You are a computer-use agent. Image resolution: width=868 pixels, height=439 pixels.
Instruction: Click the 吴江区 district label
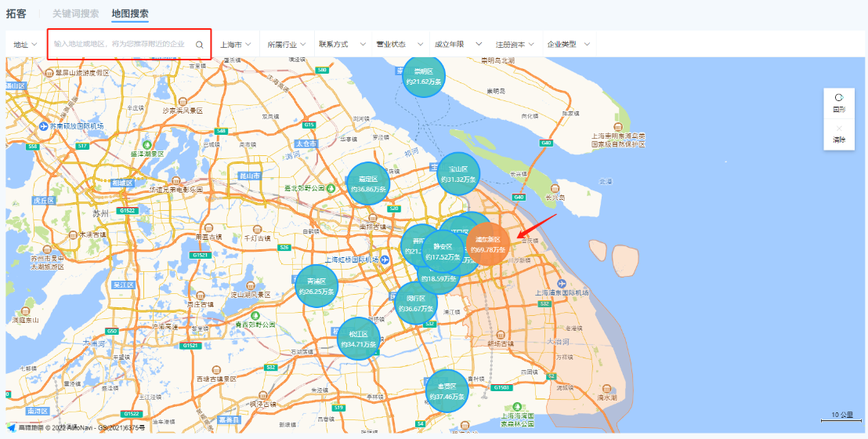(x=124, y=285)
